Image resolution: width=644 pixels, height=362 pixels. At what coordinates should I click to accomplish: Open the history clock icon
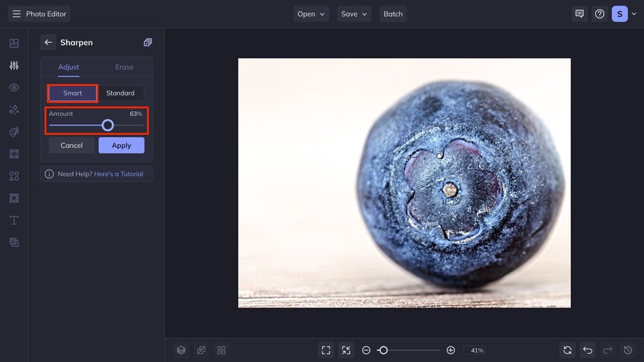[628, 350]
